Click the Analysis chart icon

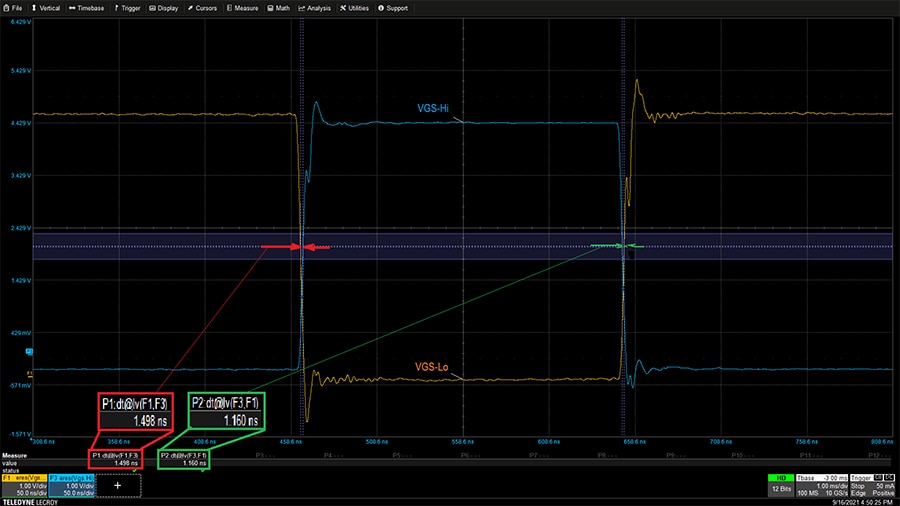pos(302,8)
